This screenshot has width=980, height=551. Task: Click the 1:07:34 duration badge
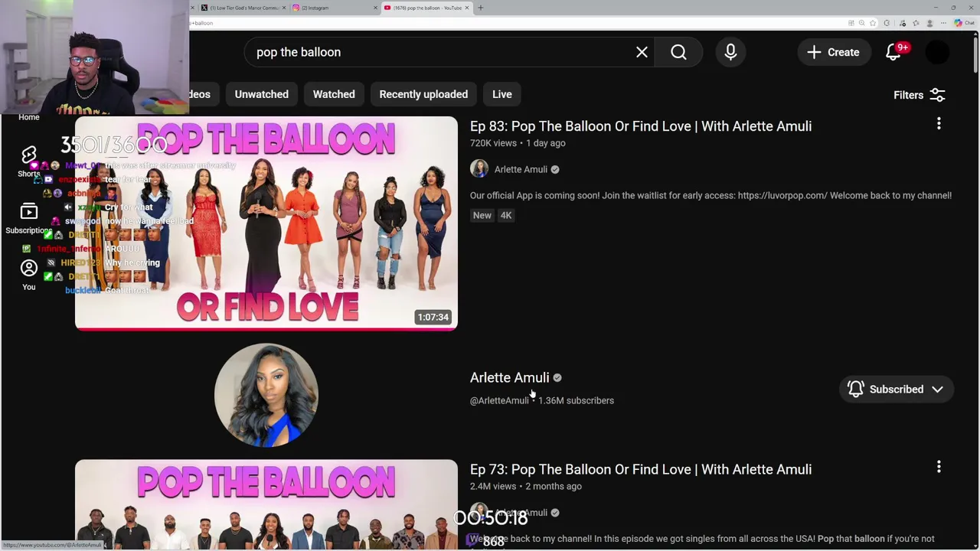433,317
